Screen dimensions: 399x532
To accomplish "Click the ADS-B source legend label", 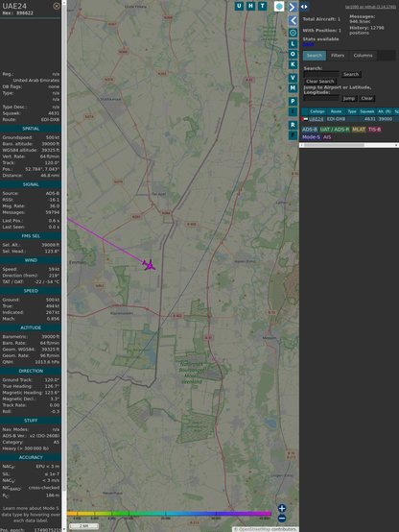I will point(310,130).
